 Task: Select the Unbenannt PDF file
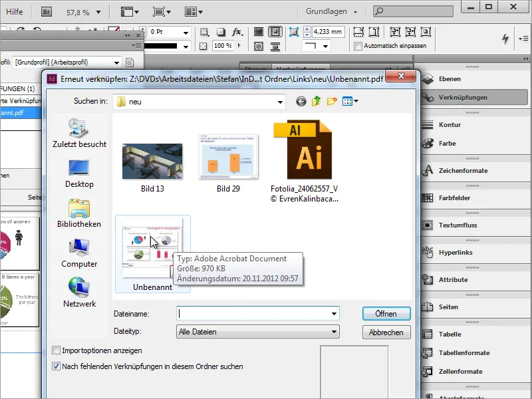[x=153, y=254]
